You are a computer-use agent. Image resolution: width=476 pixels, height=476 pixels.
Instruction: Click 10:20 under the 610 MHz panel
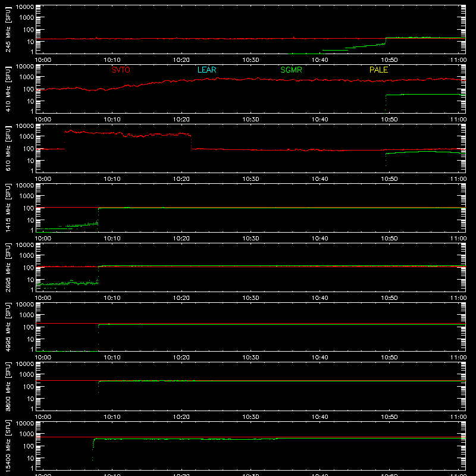(181, 179)
